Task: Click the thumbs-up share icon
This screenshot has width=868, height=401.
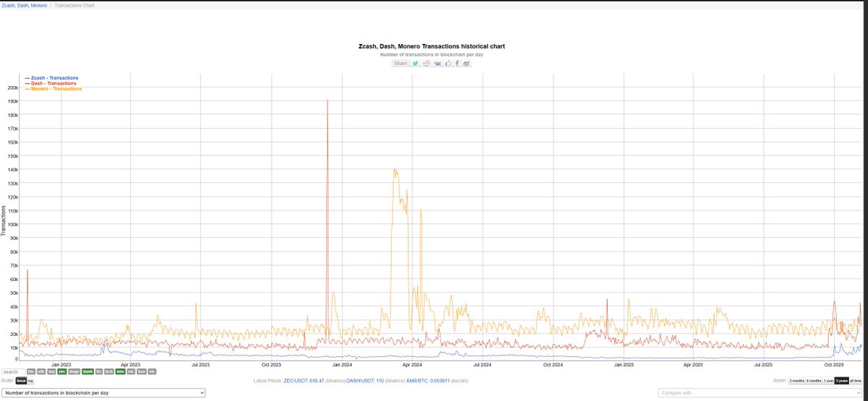Action: 448,64
